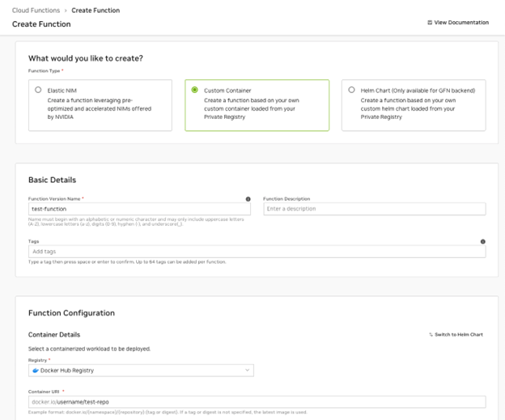Click 'What would you like to create?' heading
Screen dimensions: 505x420
86,58
